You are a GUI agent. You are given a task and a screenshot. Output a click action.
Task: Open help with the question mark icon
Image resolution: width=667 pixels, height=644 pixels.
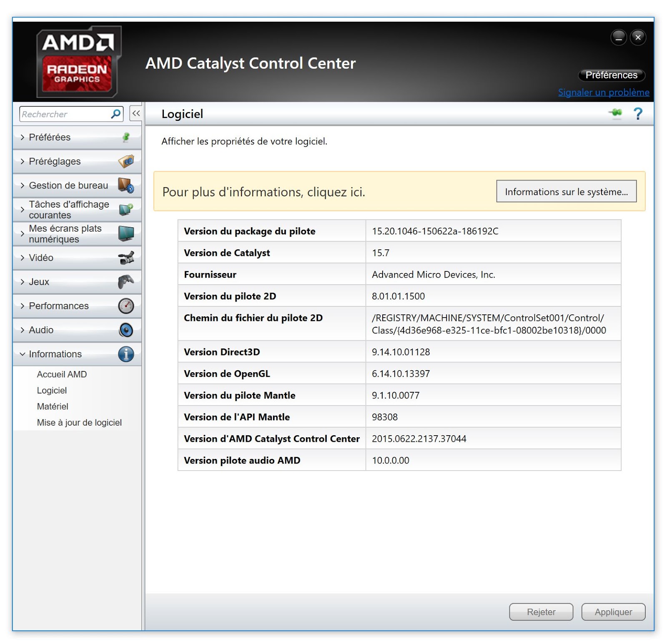[x=638, y=113]
